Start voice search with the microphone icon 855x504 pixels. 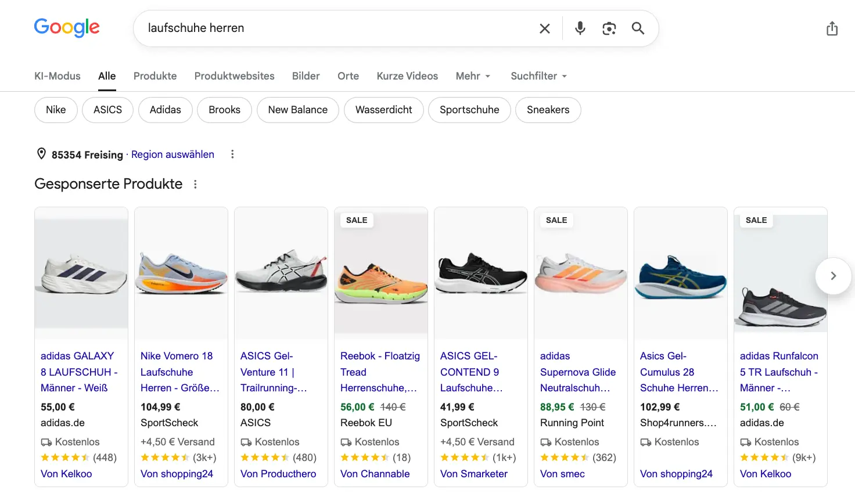click(580, 28)
